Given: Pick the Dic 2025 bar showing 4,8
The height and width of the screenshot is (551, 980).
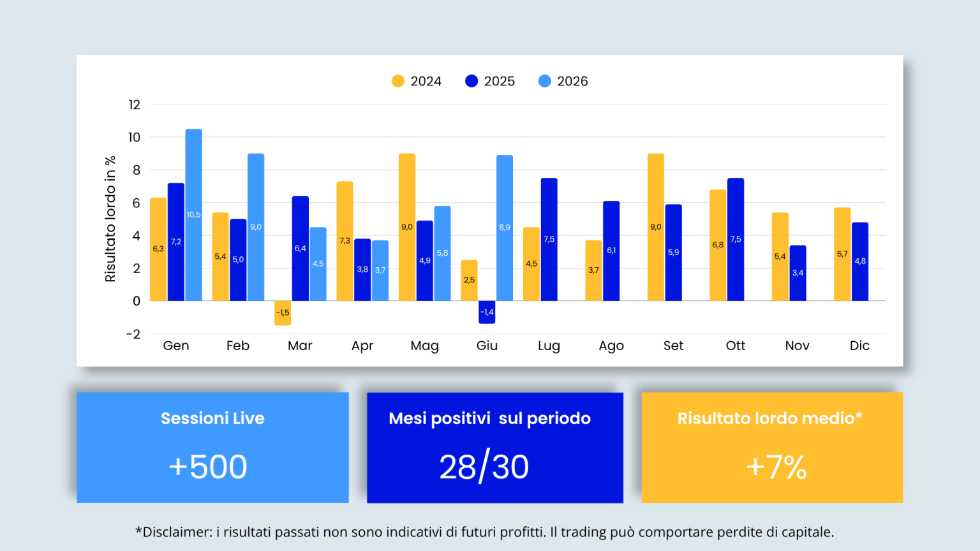Looking at the screenshot, I should [x=860, y=261].
